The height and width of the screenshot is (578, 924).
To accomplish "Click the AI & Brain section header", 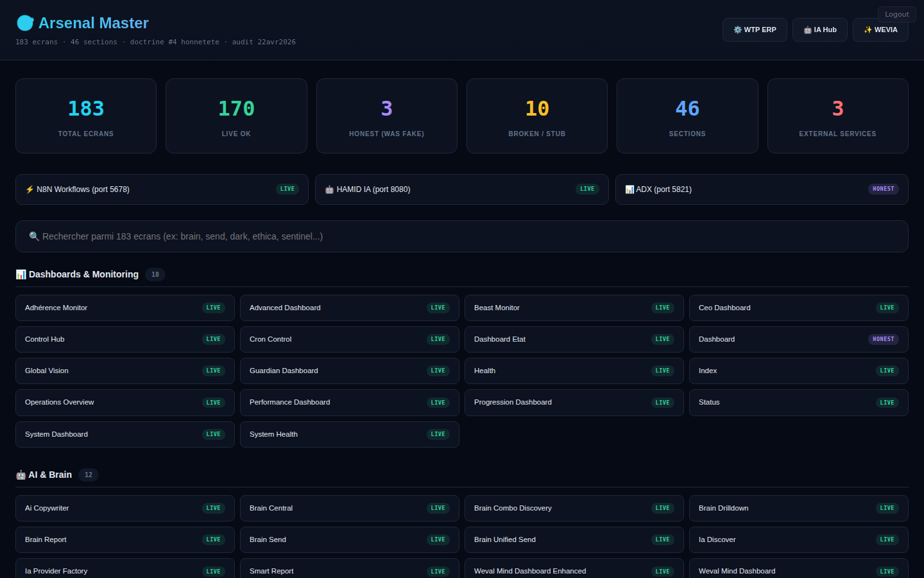I will (50, 475).
